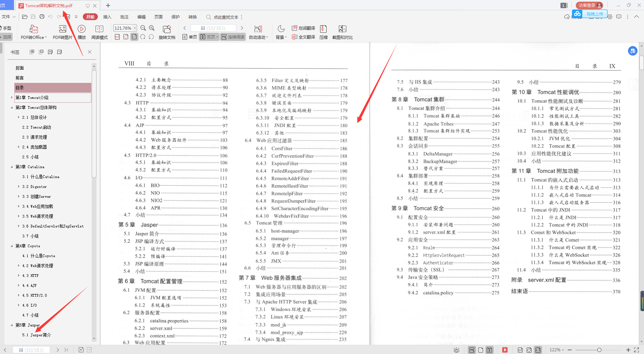Viewport: 644px width, 354px height.
Task: Expand 3.2 Digester bookmark
Action: [19, 187]
